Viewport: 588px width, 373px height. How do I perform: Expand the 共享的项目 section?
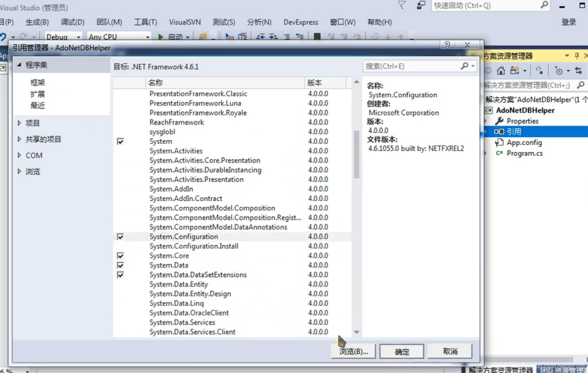pyautogui.click(x=19, y=139)
